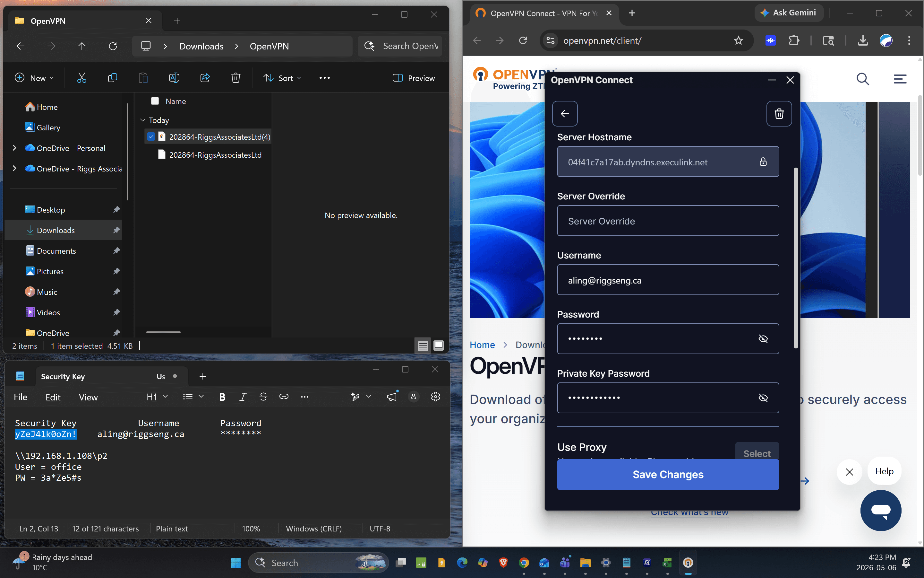Open Chrome extensions puzzle icon

pos(794,40)
